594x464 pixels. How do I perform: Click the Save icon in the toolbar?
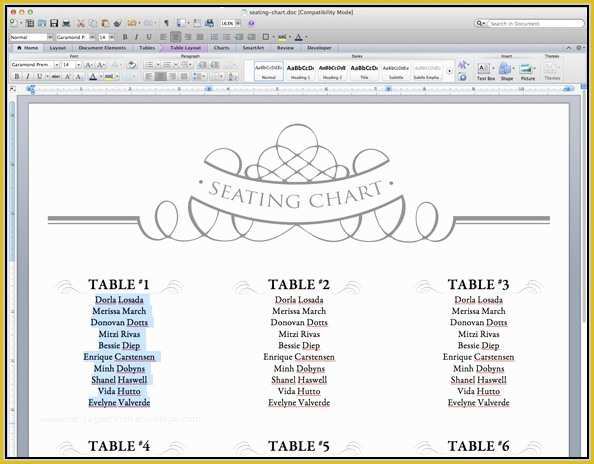click(x=54, y=23)
